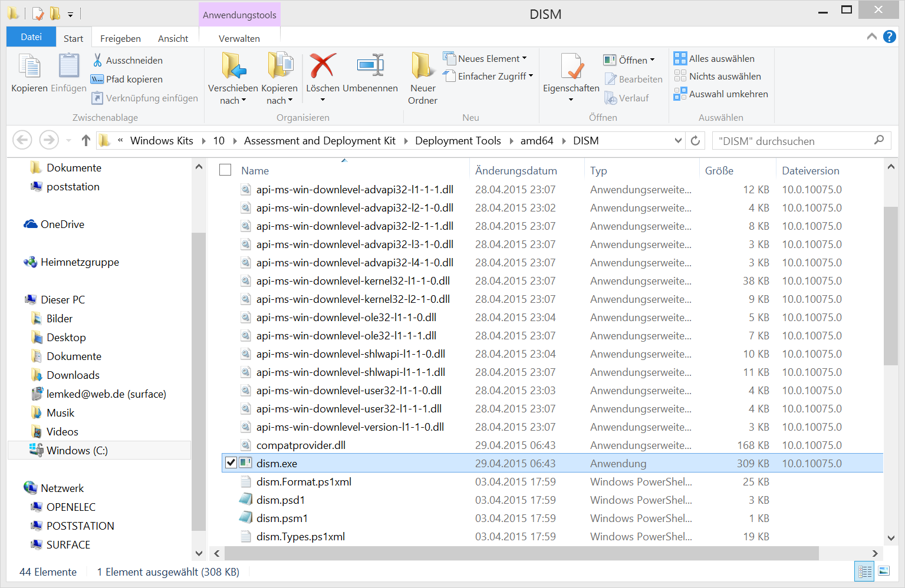
Task: Click Ausschneiden scissors icon
Action: pyautogui.click(x=98, y=60)
